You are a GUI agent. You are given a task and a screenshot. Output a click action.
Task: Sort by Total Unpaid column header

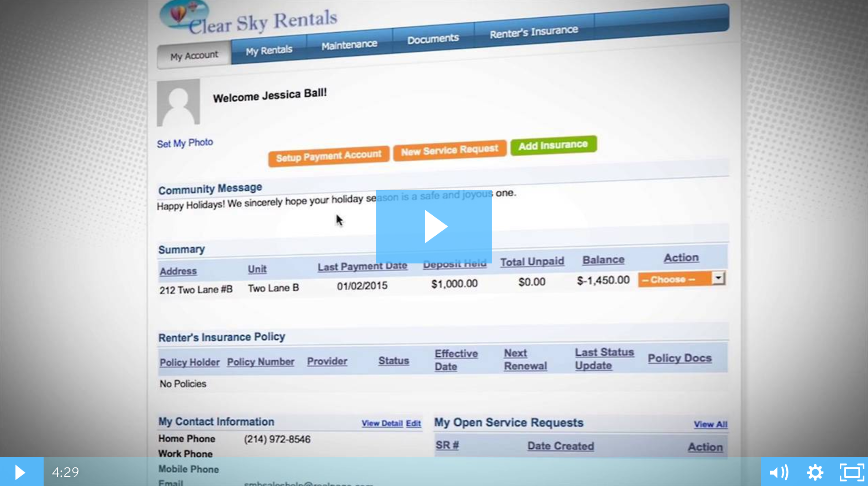[x=532, y=262]
